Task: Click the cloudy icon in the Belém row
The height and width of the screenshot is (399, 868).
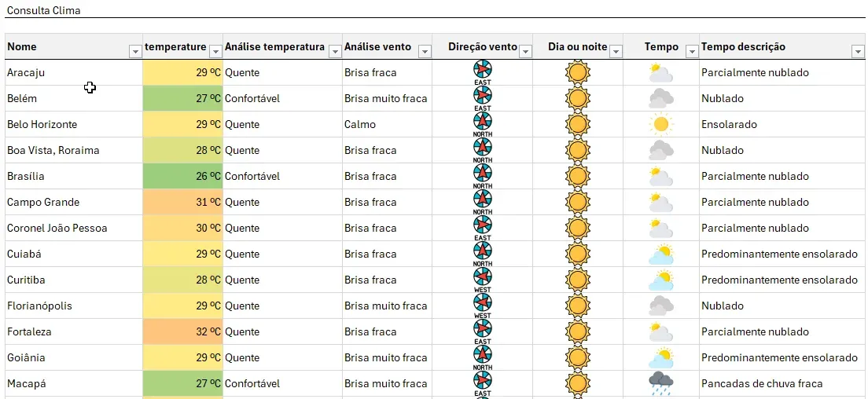Action: tap(661, 98)
